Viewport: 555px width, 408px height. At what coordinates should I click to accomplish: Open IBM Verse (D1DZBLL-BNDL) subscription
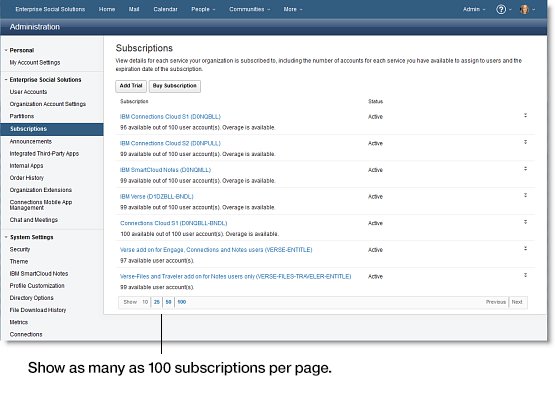157,196
